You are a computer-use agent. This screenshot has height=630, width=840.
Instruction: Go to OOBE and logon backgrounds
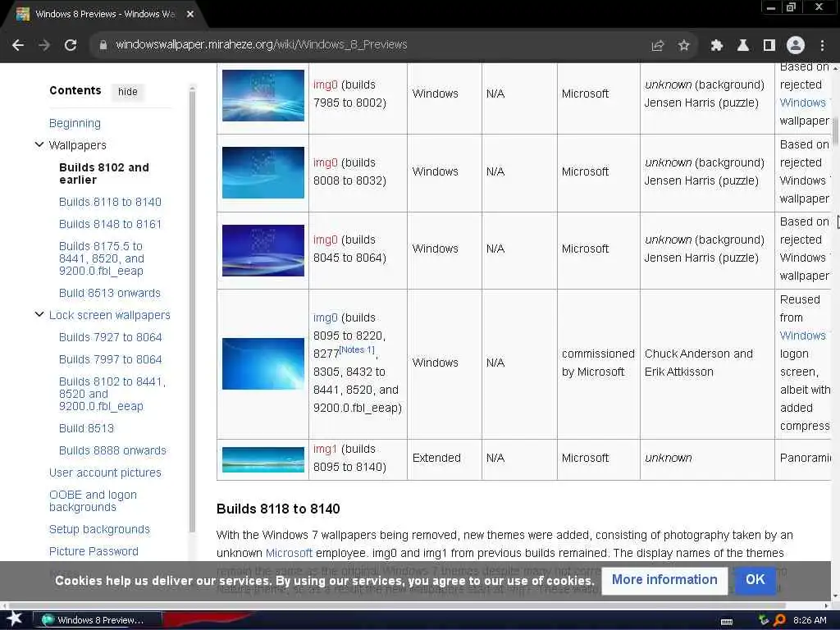(93, 501)
